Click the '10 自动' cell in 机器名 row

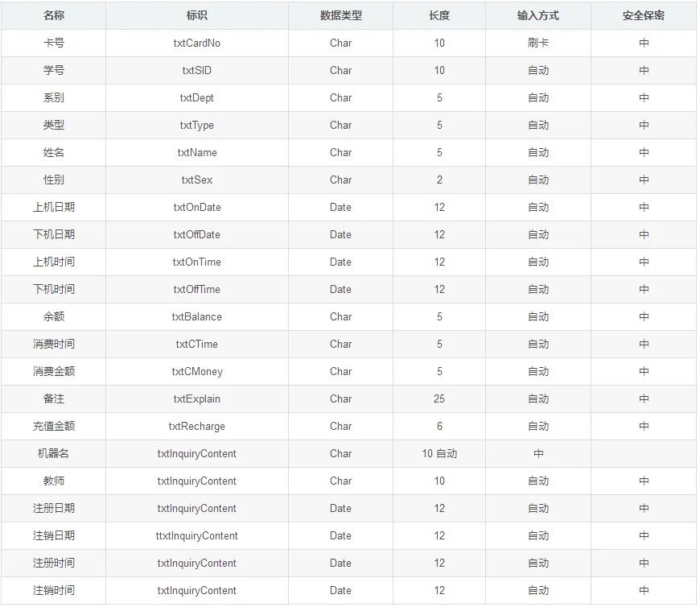point(439,453)
